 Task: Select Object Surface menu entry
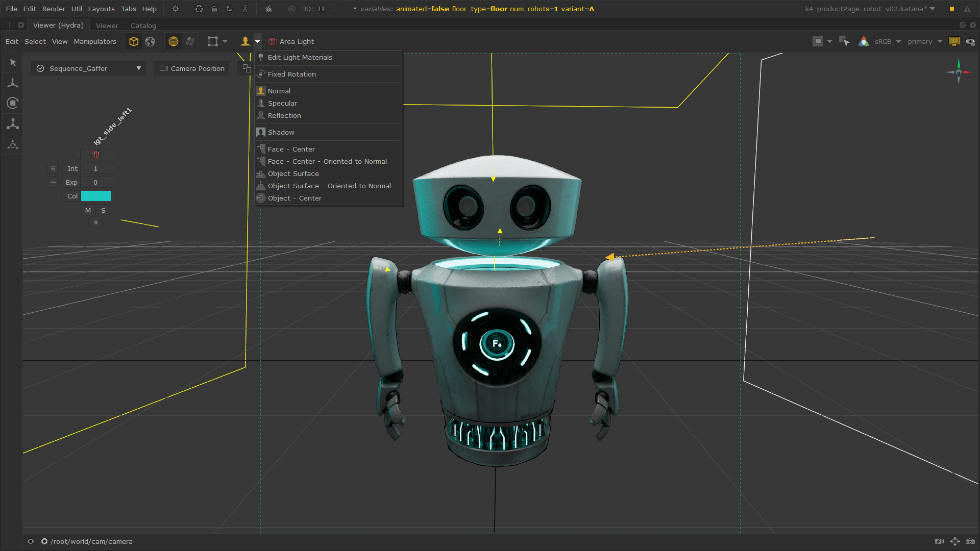(293, 173)
